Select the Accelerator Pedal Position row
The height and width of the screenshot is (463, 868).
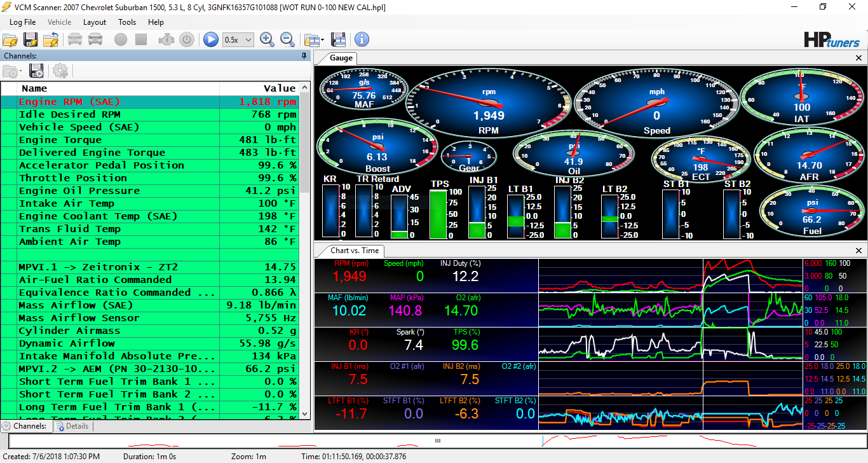coord(149,165)
